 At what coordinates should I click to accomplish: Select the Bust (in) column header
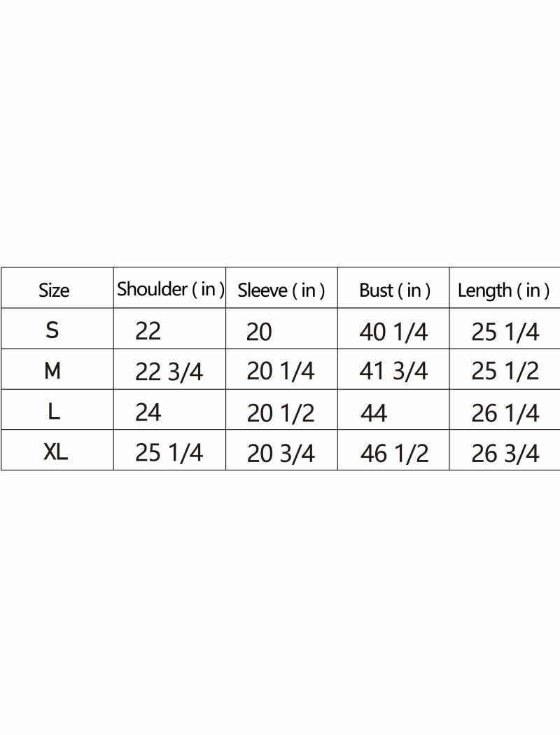click(x=394, y=290)
